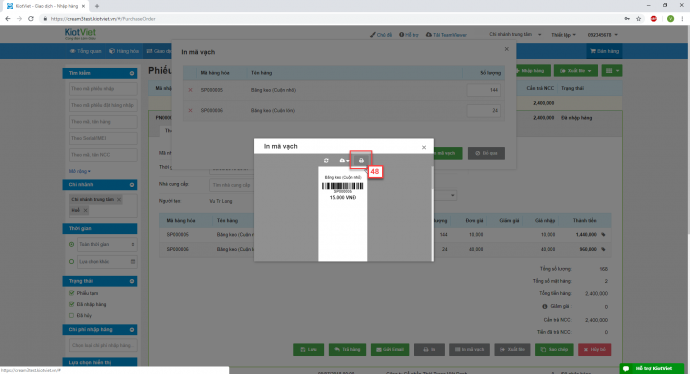The height and width of the screenshot is (374, 690).
Task: Click the barcode label preview thumbnail
Action: [343, 214]
